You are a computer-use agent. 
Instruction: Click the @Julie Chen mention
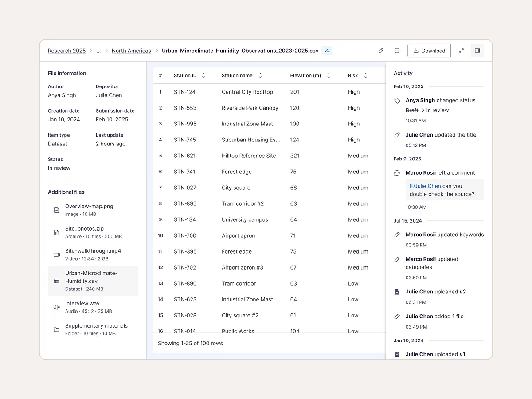tap(425, 186)
